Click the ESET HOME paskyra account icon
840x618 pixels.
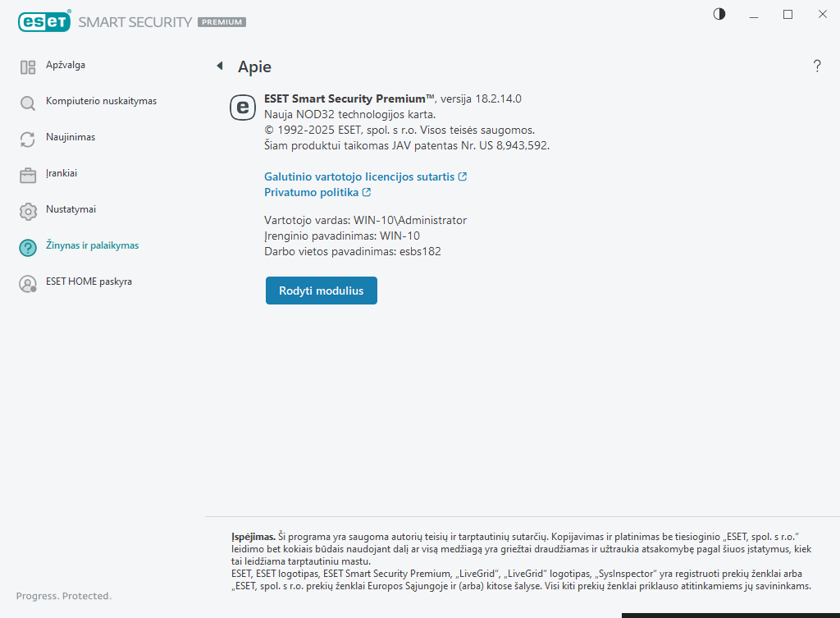coord(28,284)
